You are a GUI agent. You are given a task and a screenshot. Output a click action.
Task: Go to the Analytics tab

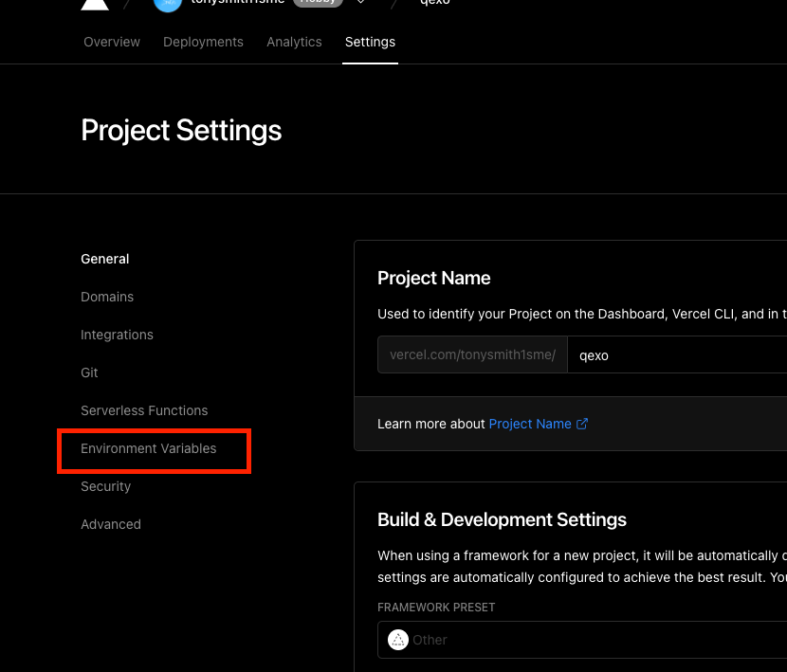[x=294, y=42]
